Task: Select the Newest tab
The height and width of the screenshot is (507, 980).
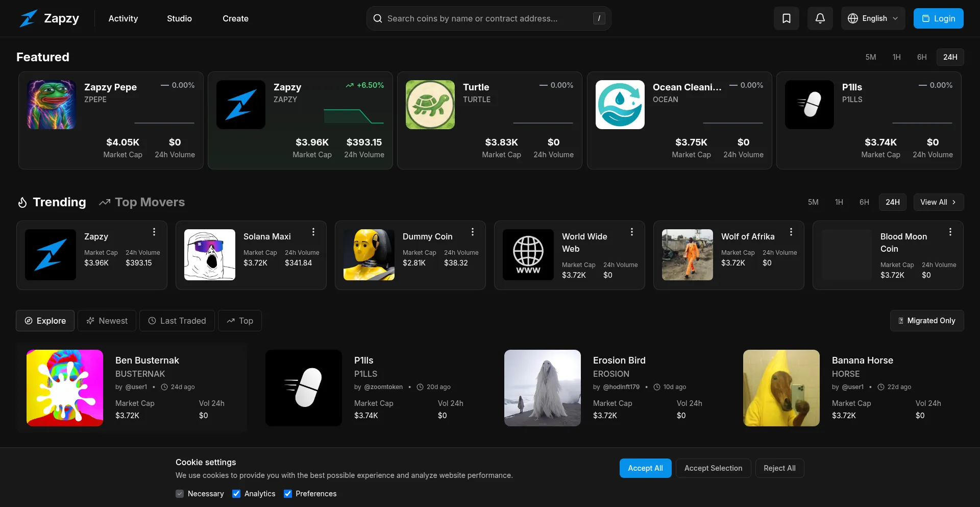Action: (x=107, y=321)
